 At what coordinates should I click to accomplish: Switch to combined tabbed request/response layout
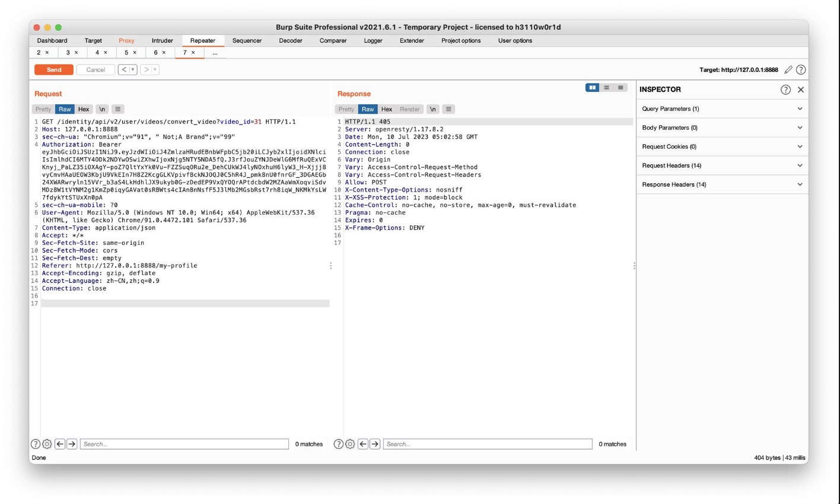click(621, 88)
